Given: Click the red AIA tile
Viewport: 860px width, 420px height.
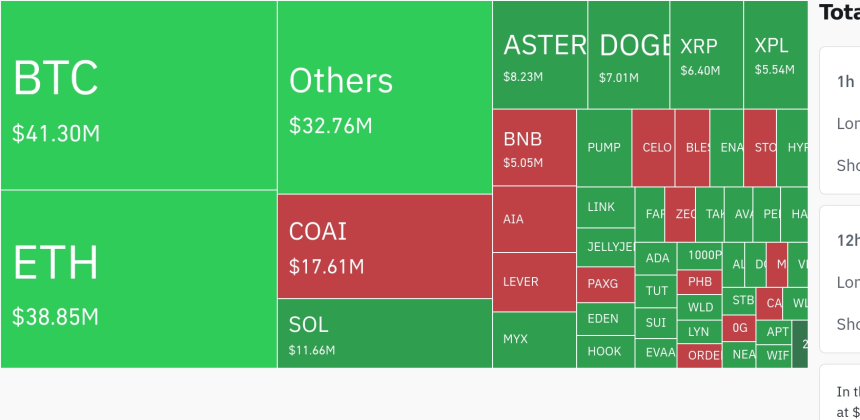Looking at the screenshot, I should pyautogui.click(x=534, y=219).
